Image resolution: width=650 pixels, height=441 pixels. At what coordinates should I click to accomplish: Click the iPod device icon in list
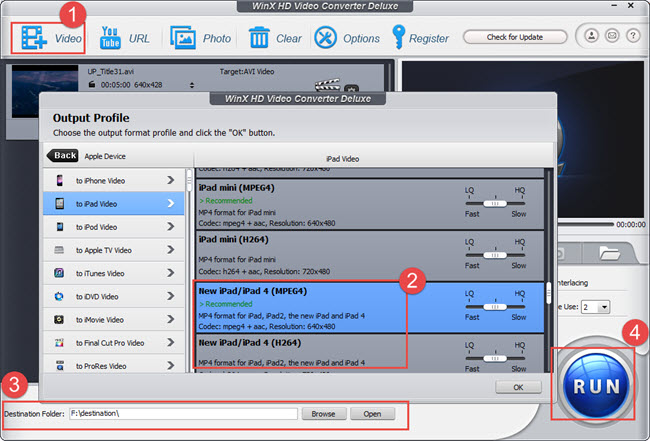(x=60, y=227)
